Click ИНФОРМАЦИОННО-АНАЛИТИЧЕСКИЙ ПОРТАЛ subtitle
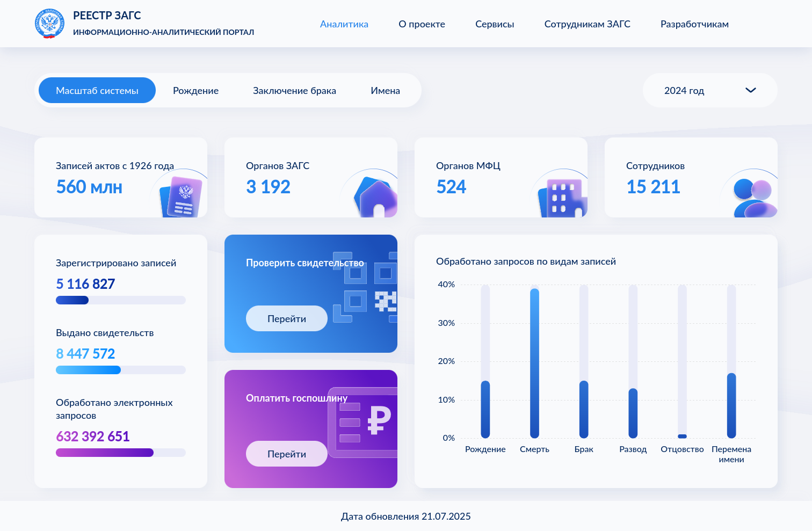The width and height of the screenshot is (812, 531). 163,32
